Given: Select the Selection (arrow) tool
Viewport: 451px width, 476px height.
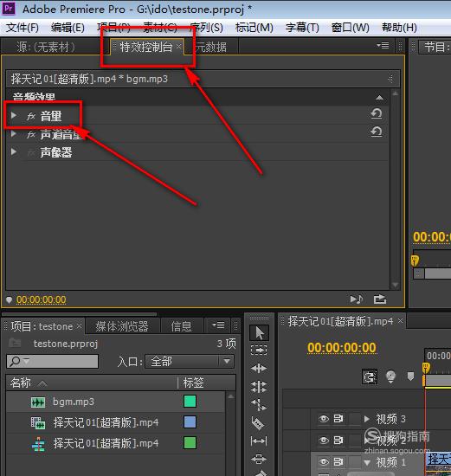Looking at the screenshot, I should click(x=259, y=332).
